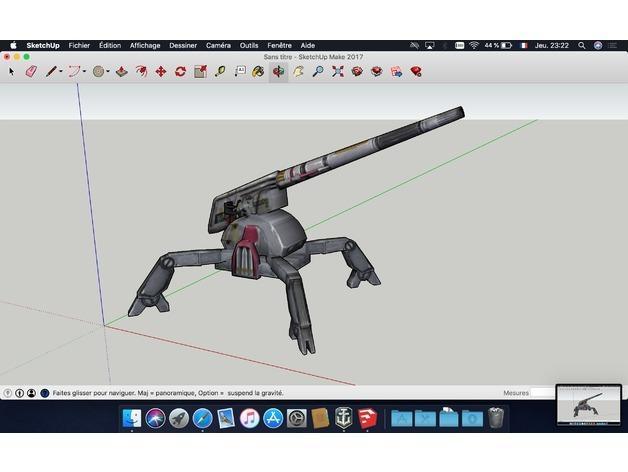Screen dimensions: 628x472
Task: Open the Aide menu
Action: (x=308, y=45)
